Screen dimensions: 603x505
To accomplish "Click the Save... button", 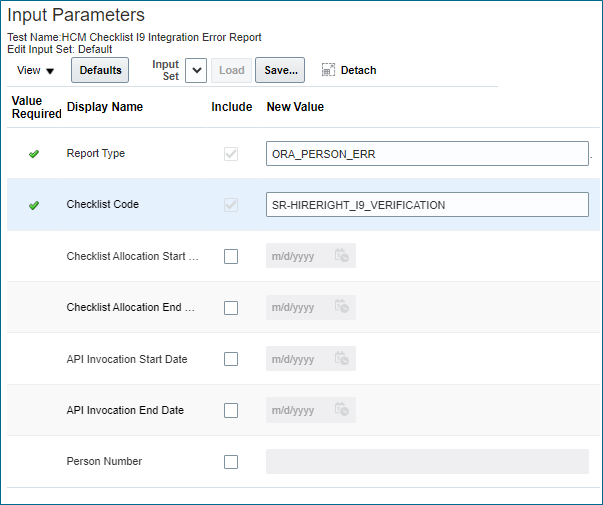I will tap(280, 70).
